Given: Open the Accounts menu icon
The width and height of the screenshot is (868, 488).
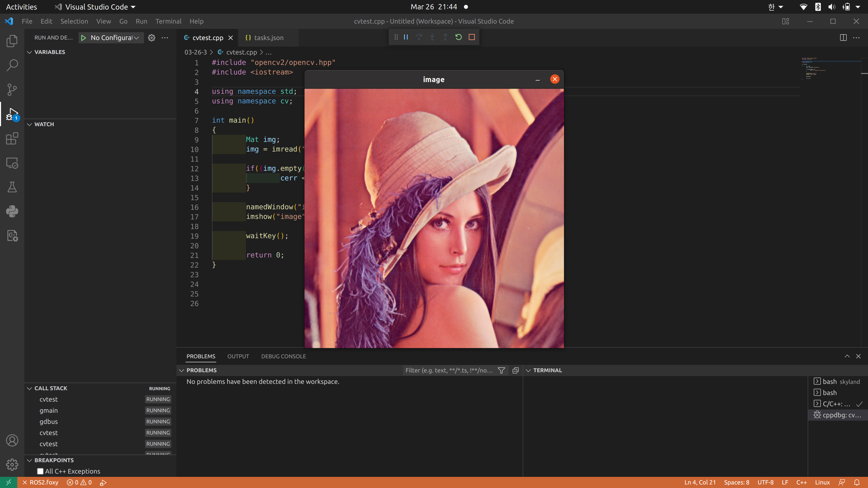Looking at the screenshot, I should click(12, 441).
